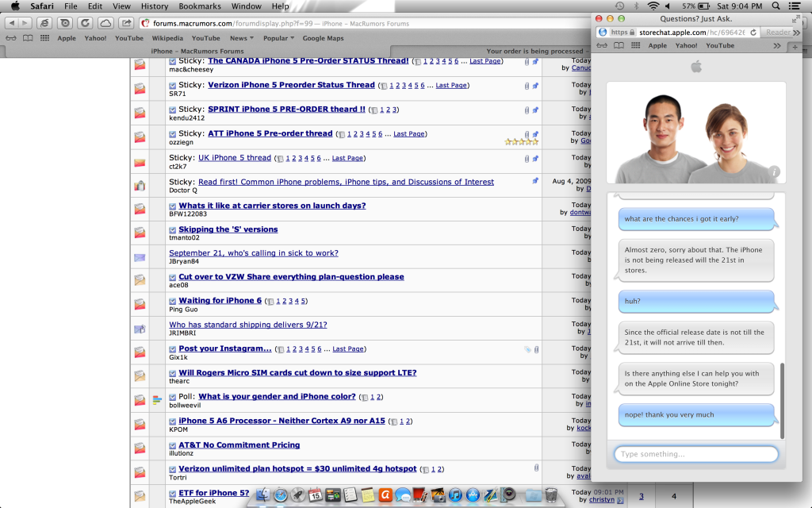Screen dimensions: 812x508
Task: Click the main Safari address bar
Action: pos(365,23)
